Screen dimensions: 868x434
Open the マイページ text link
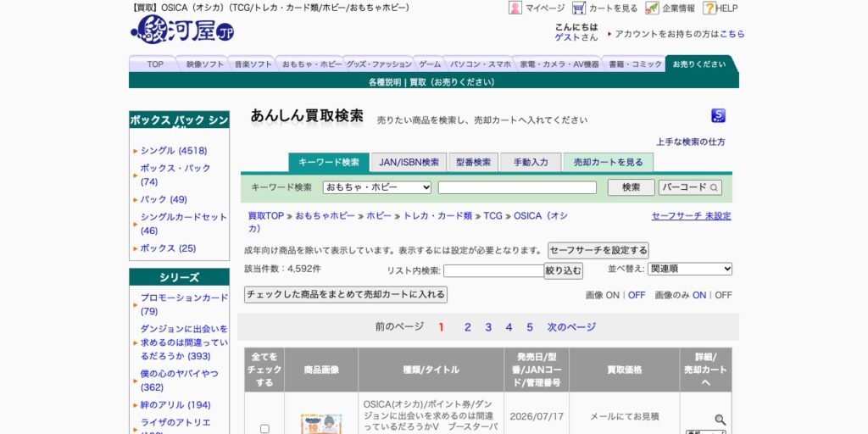pos(545,8)
